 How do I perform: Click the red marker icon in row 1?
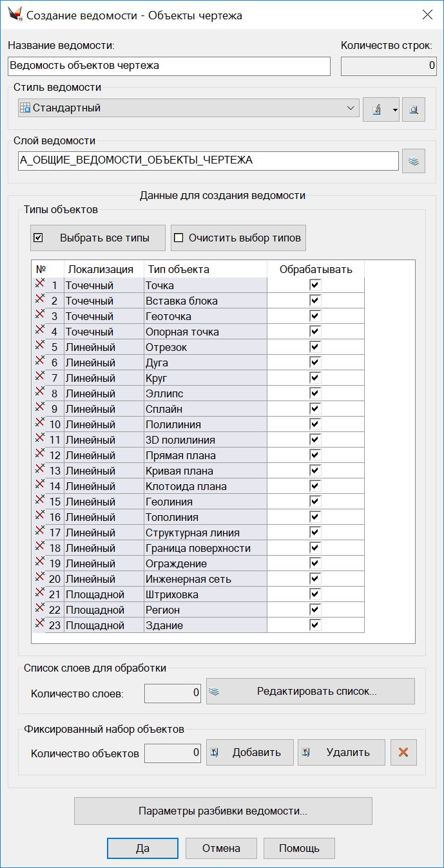39,284
